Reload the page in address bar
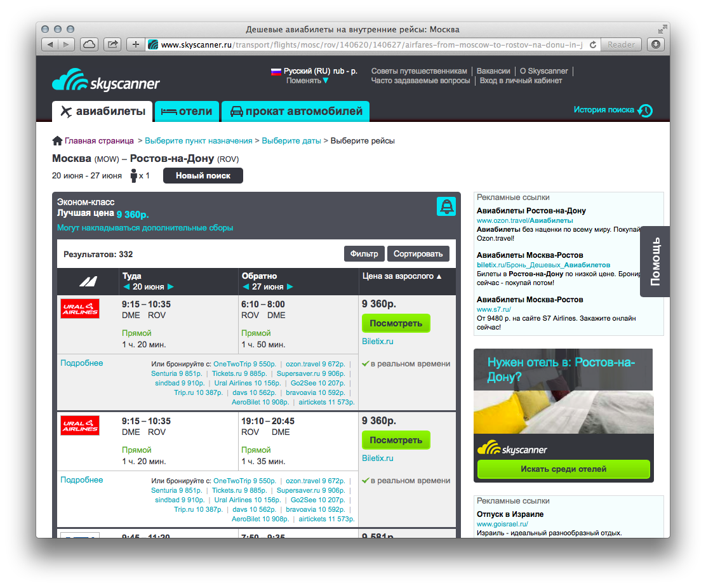This screenshot has height=588, width=706. (x=593, y=44)
